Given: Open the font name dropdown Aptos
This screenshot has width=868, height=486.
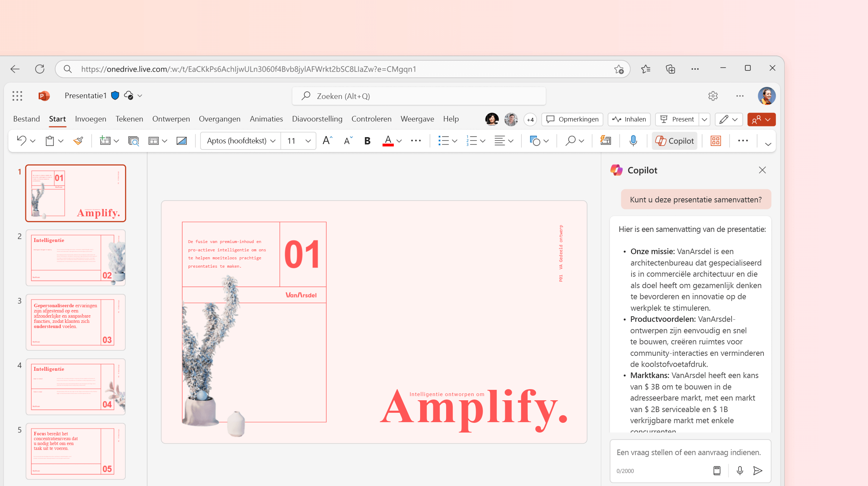Looking at the screenshot, I should (241, 141).
